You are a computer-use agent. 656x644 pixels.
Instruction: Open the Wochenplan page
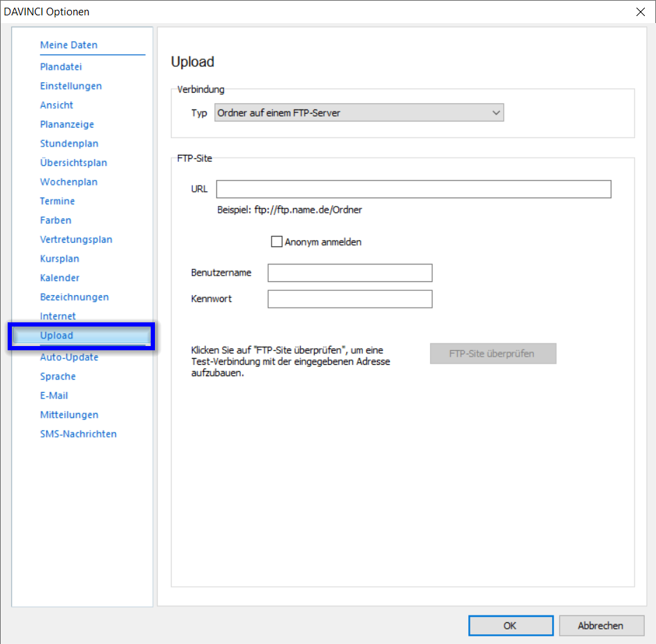coord(68,182)
